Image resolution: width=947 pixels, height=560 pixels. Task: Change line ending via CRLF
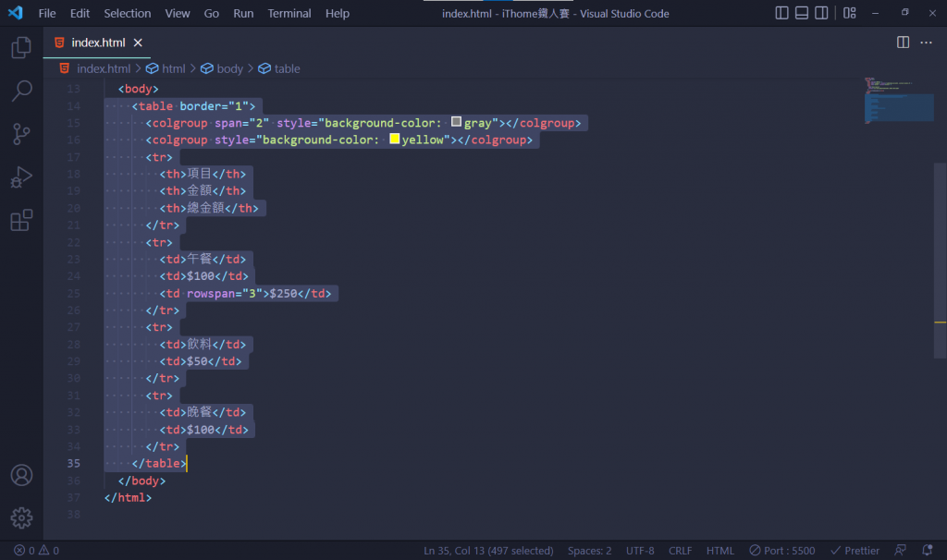(680, 551)
